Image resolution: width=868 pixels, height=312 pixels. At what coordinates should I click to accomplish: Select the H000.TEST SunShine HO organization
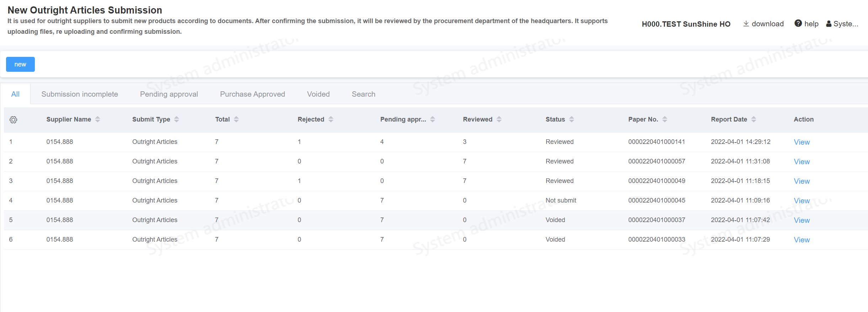pyautogui.click(x=686, y=24)
